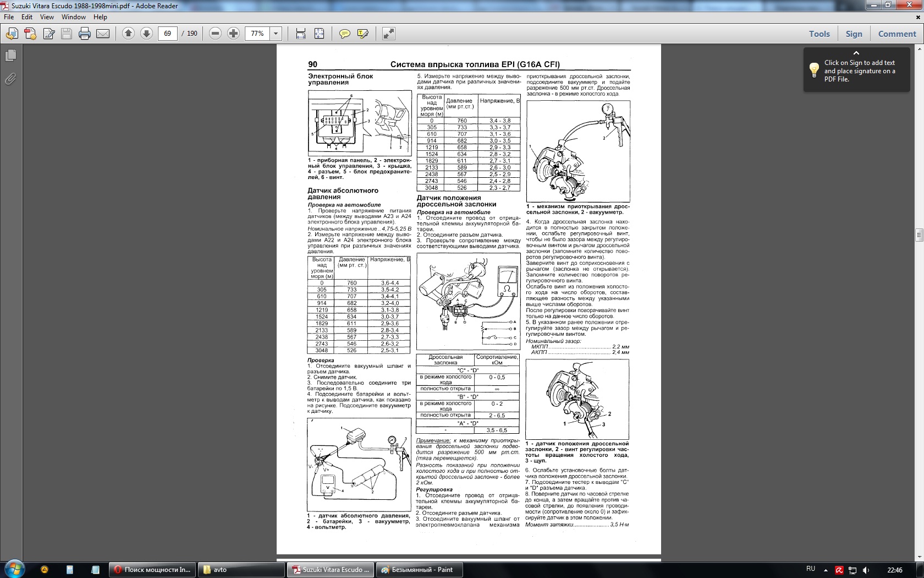Image resolution: width=924 pixels, height=578 pixels.
Task: Open the Tools pane
Action: point(819,34)
